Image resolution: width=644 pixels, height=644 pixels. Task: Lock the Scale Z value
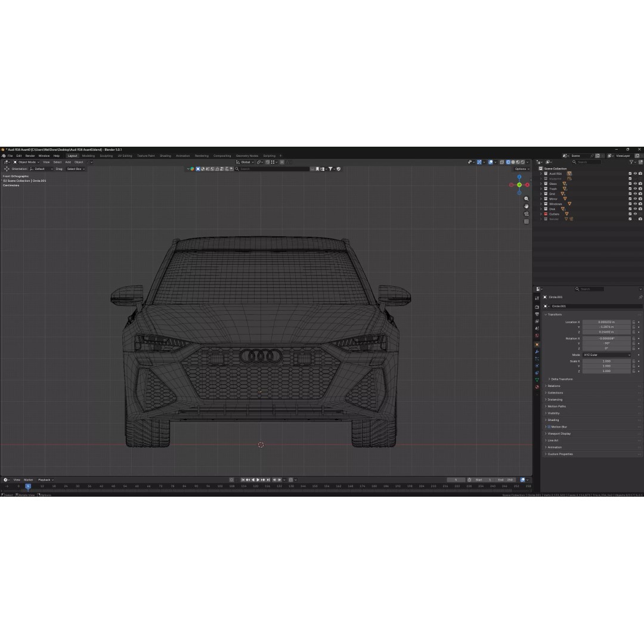tap(634, 371)
